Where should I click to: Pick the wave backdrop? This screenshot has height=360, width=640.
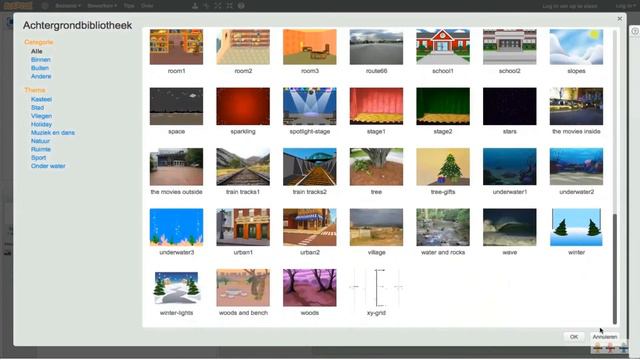click(x=510, y=227)
